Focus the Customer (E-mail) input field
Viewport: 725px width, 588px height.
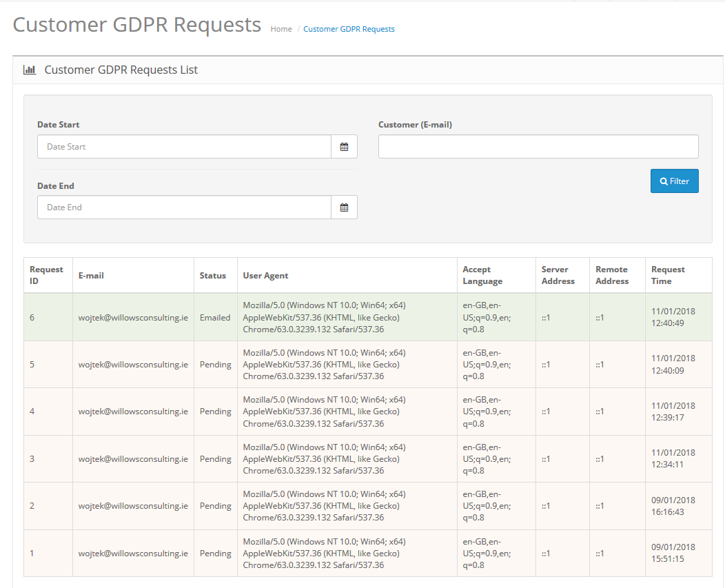[538, 147]
